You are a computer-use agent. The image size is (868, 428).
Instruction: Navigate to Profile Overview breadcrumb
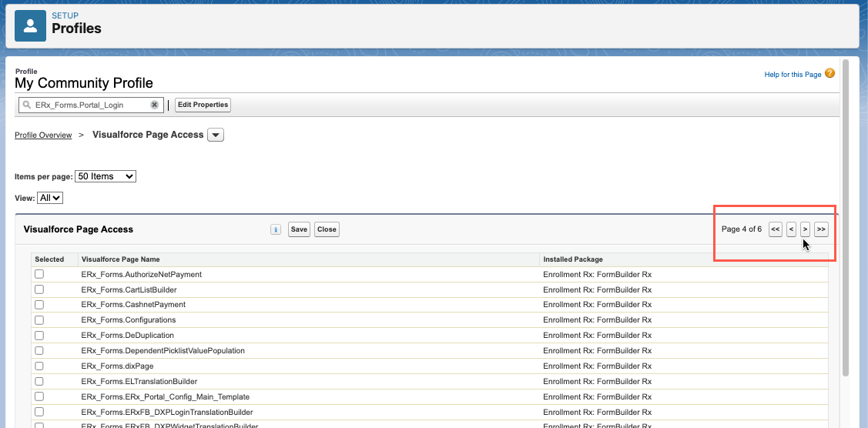(x=43, y=135)
